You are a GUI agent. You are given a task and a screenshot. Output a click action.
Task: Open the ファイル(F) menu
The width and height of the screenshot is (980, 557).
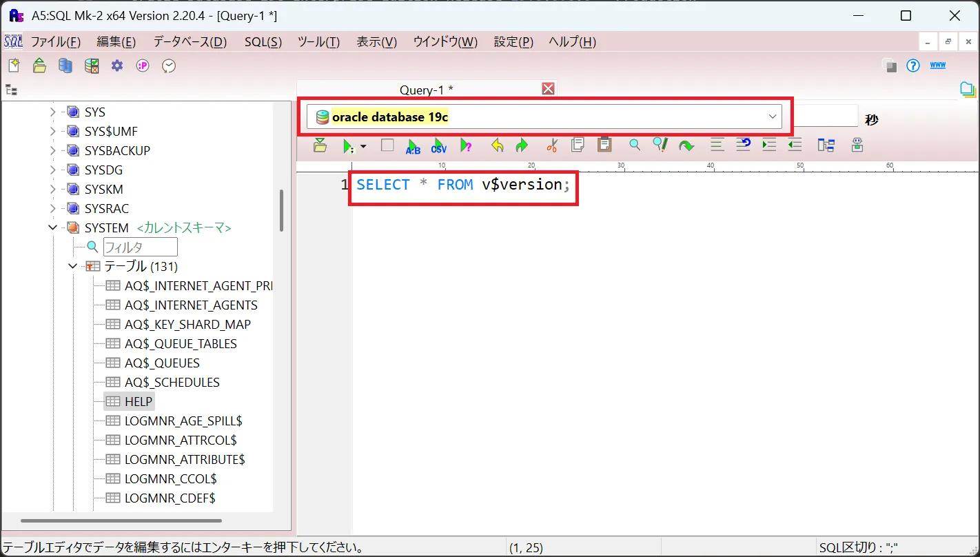click(x=55, y=42)
